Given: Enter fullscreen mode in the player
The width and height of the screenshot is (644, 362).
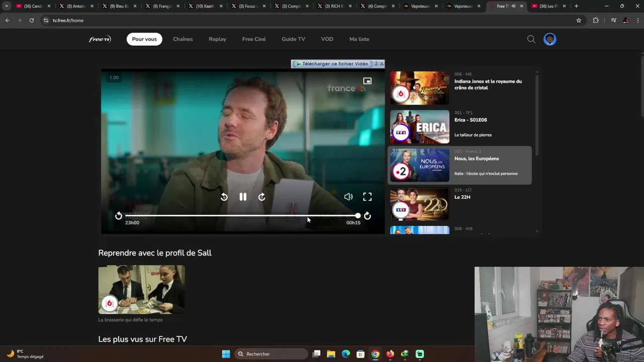Looking at the screenshot, I should click(x=367, y=197).
